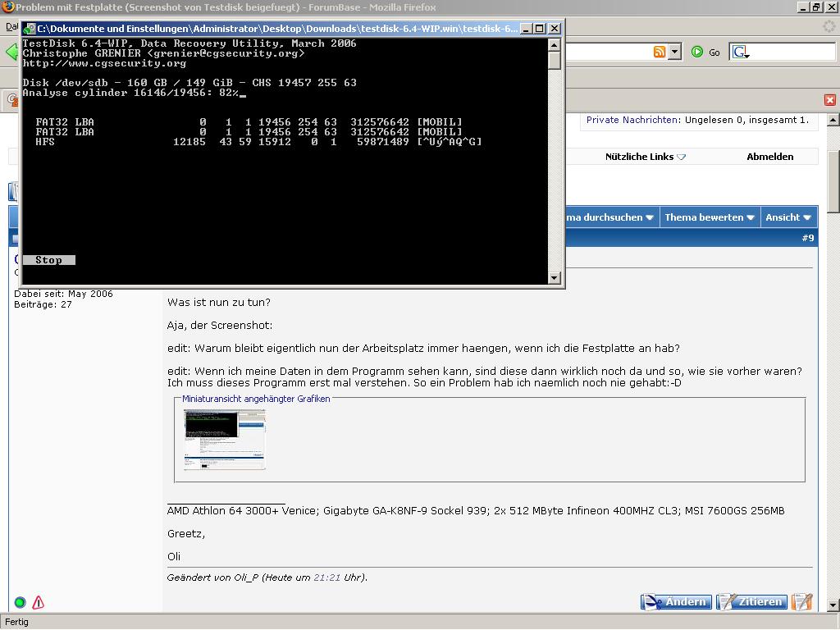The image size is (840, 630).
Task: Click the console scrollbar down arrow
Action: (x=555, y=277)
